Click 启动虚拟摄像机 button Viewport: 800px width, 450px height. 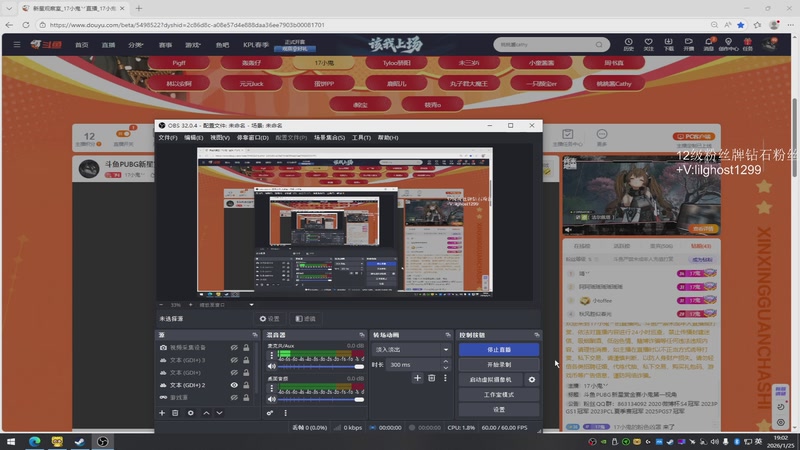pyautogui.click(x=490, y=380)
